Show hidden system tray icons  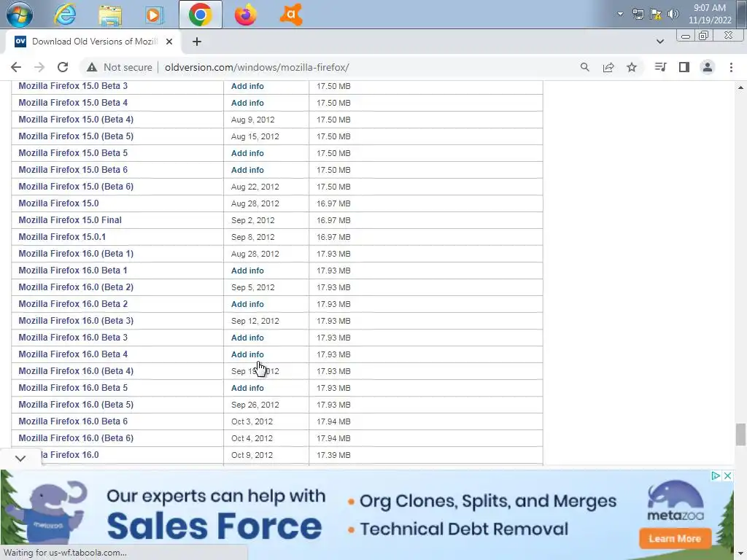tap(620, 14)
